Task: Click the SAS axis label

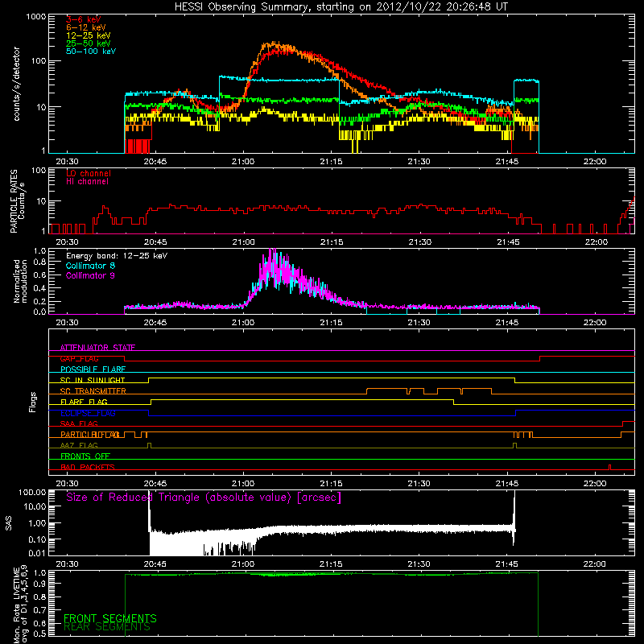Action: (x=9, y=524)
